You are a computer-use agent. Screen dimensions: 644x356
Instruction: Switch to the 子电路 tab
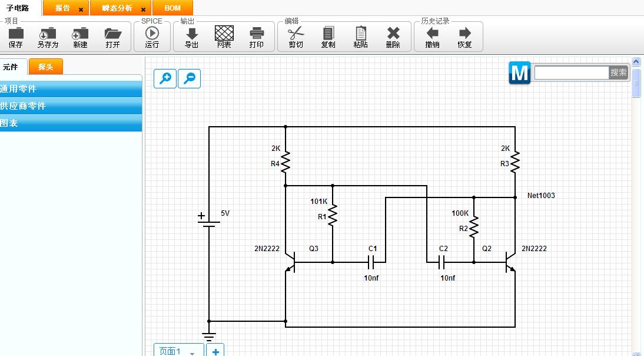18,8
